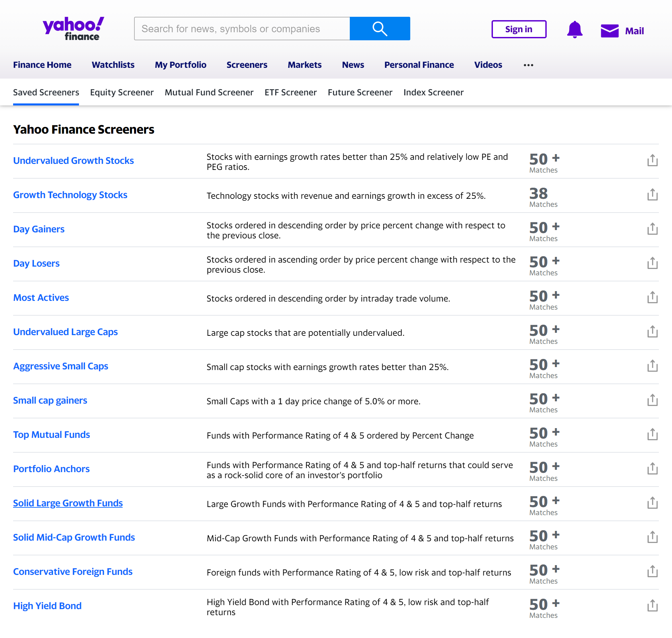Share the High Yield Bond screener
Viewport: 672px width, 638px height.
(x=652, y=606)
